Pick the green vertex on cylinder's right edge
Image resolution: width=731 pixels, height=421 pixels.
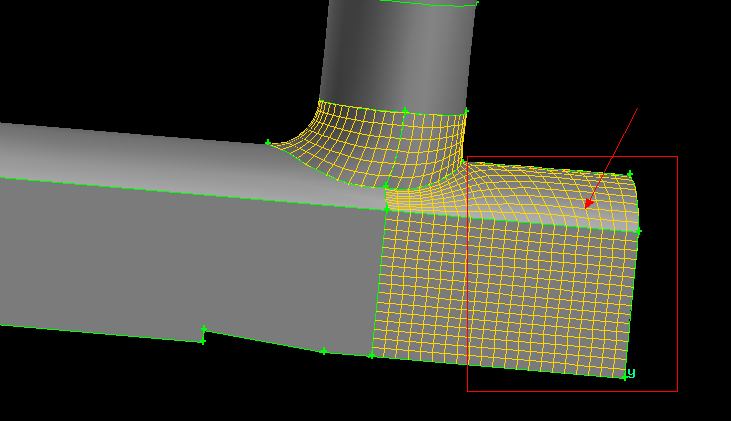[466, 111]
